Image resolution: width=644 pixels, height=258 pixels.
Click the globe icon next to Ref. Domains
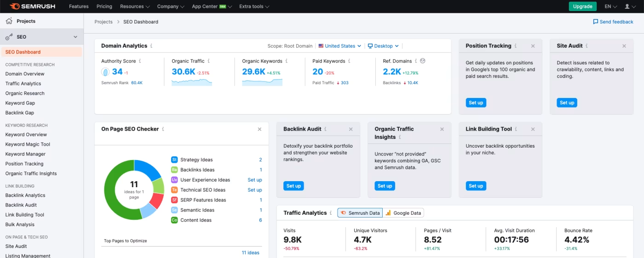tap(423, 61)
